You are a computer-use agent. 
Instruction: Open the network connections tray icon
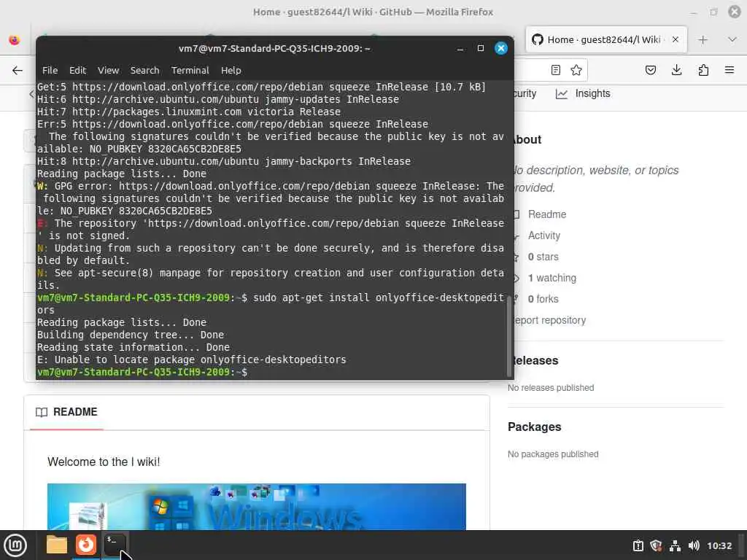(x=675, y=545)
